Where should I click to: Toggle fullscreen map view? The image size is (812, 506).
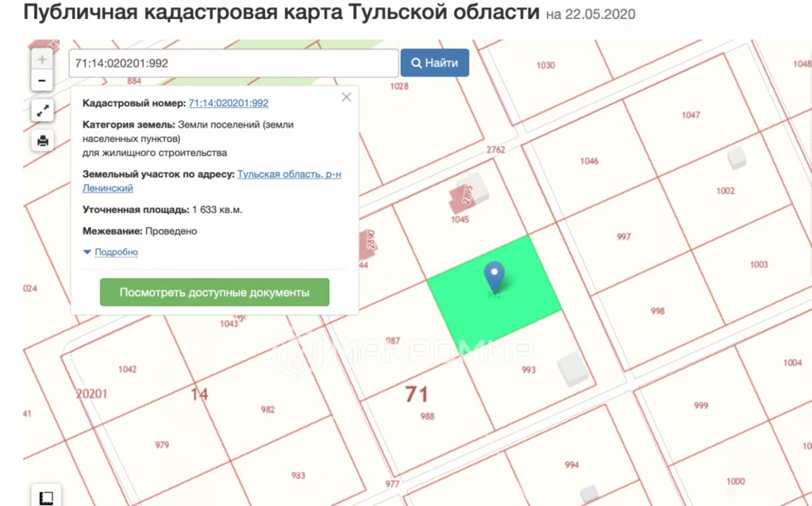42,110
